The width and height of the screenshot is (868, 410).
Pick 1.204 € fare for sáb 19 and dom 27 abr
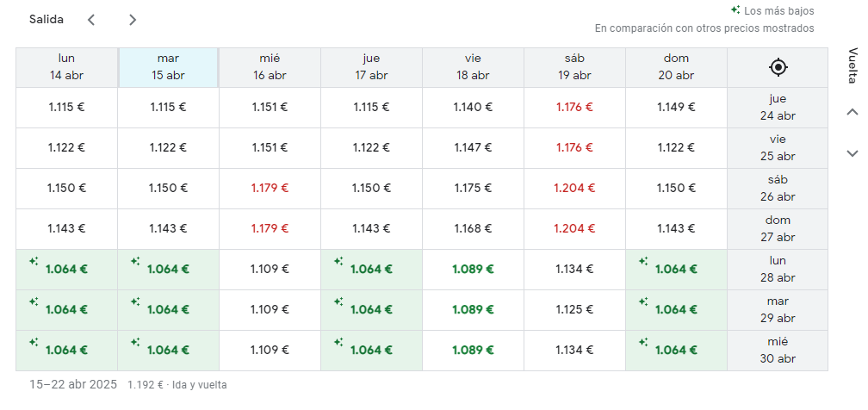pos(574,229)
